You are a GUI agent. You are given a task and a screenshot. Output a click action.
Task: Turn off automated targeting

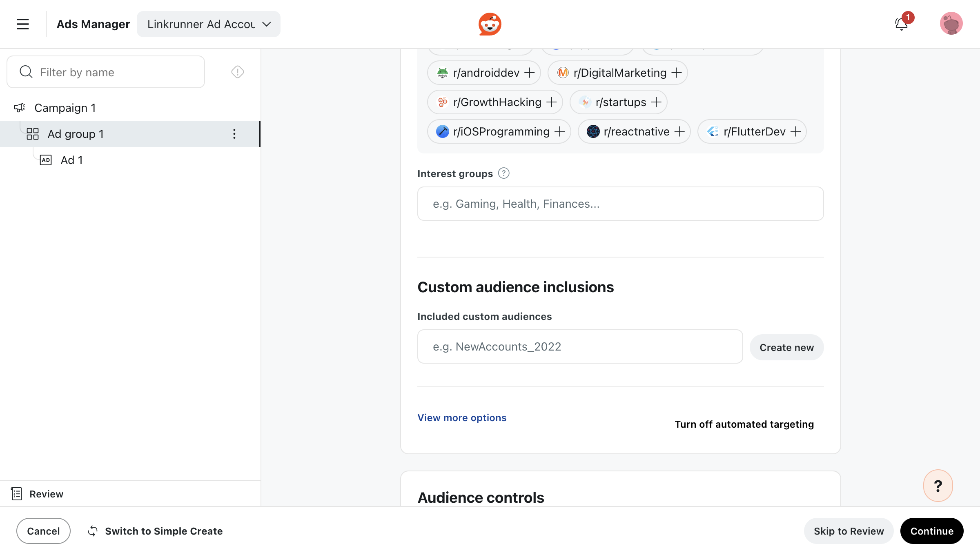(744, 424)
